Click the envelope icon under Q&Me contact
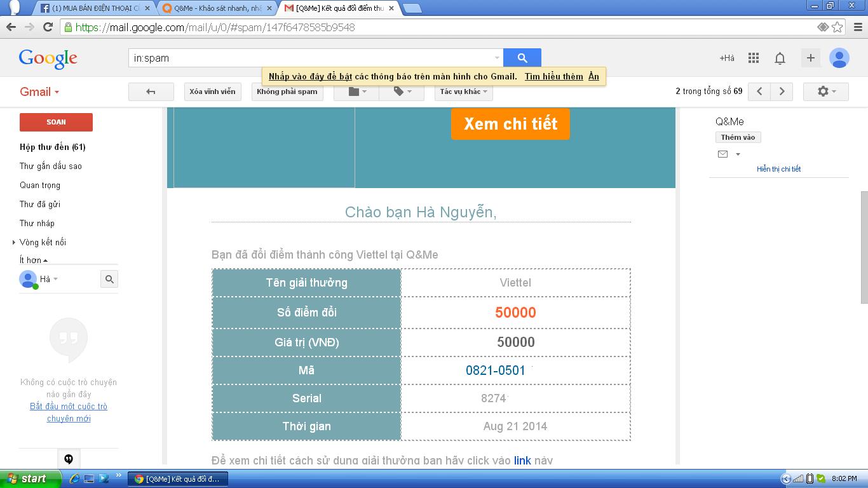Image resolution: width=868 pixels, height=488 pixels. (722, 154)
